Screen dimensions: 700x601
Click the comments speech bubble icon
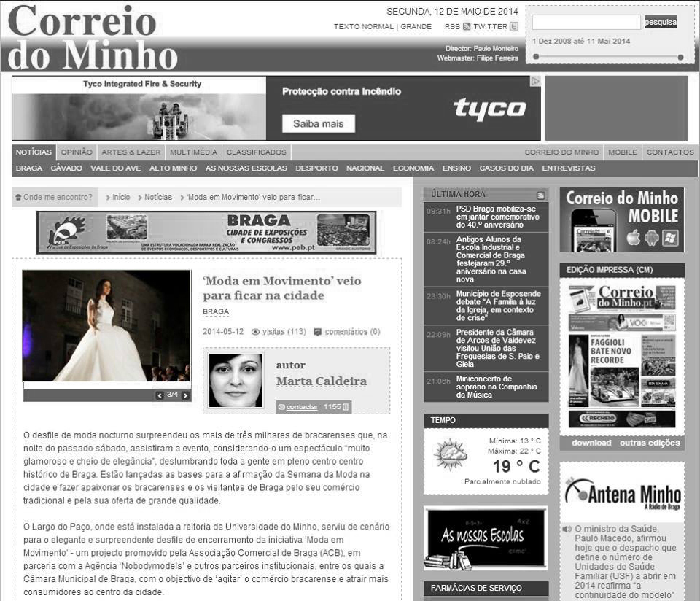click(318, 332)
